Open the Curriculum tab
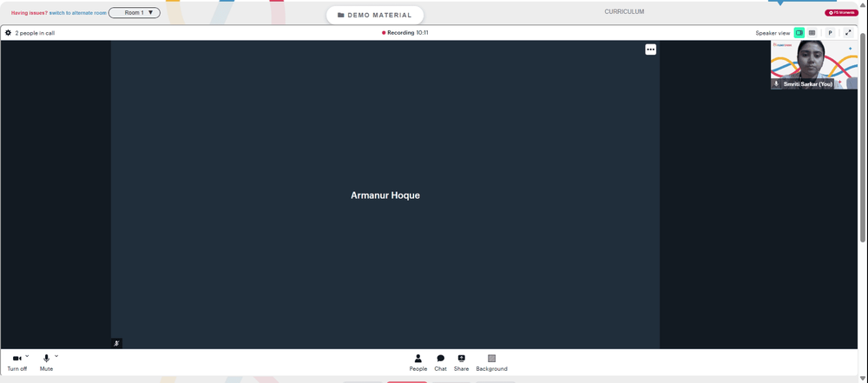Viewport: 868px width, 383px height. [624, 11]
